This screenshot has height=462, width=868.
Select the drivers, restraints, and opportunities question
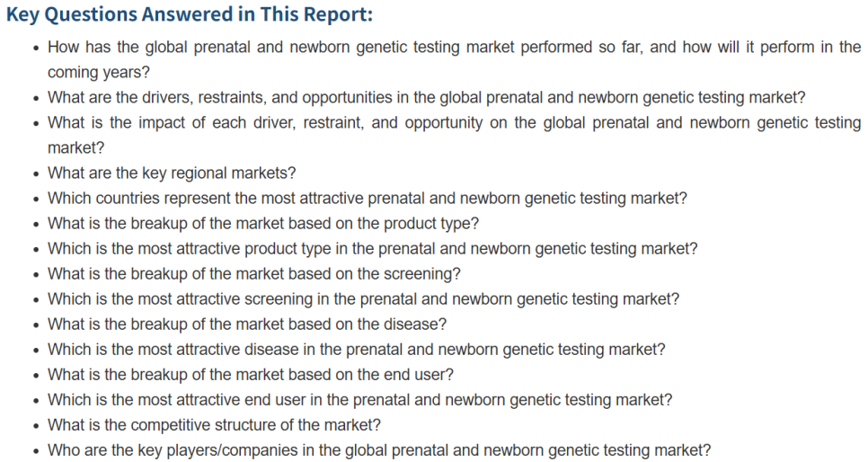426,97
